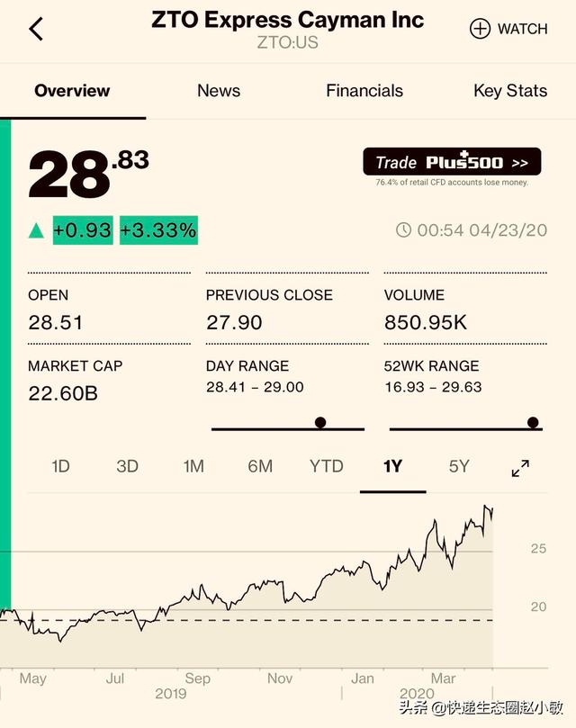Show the 5Y chart range

click(459, 466)
